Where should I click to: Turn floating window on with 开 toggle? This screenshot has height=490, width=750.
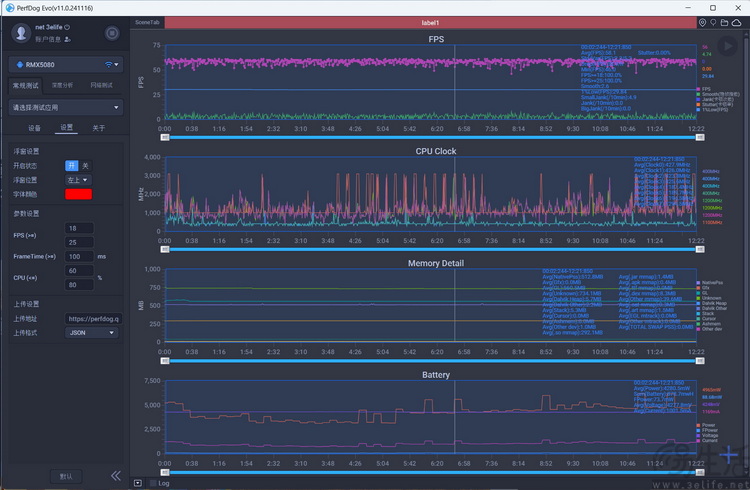click(x=72, y=166)
